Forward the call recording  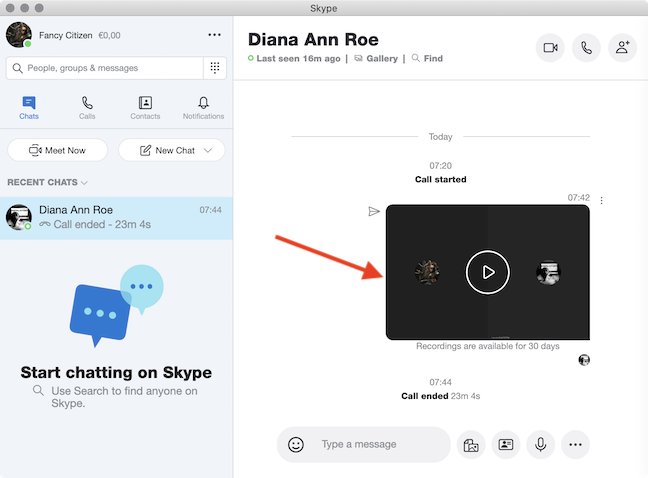coord(374,212)
